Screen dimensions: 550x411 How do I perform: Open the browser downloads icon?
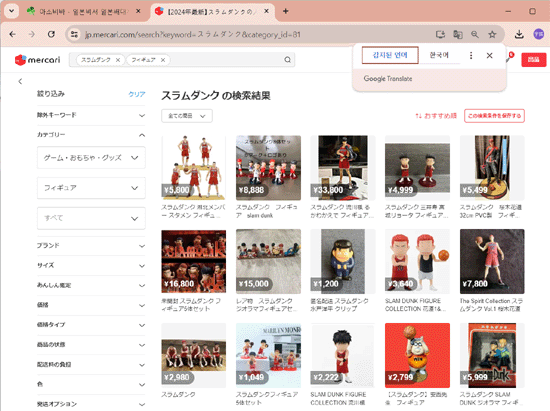(x=519, y=34)
